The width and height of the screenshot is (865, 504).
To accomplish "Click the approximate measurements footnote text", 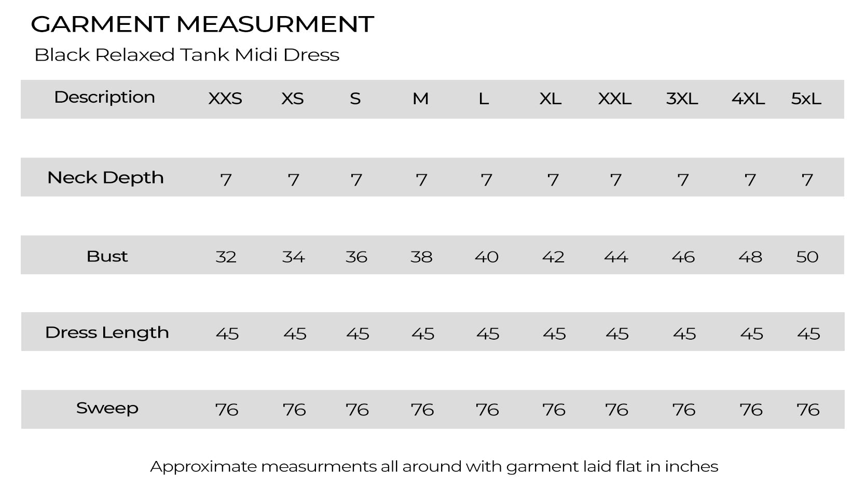I will click(434, 467).
